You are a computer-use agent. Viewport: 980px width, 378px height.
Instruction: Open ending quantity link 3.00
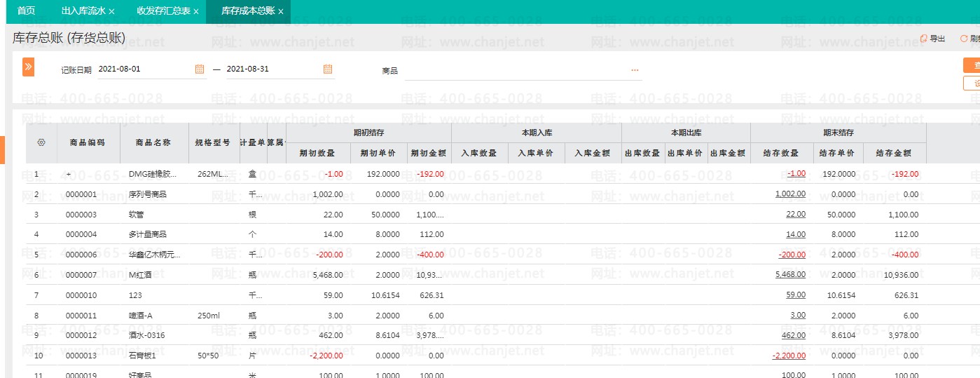pyautogui.click(x=798, y=315)
